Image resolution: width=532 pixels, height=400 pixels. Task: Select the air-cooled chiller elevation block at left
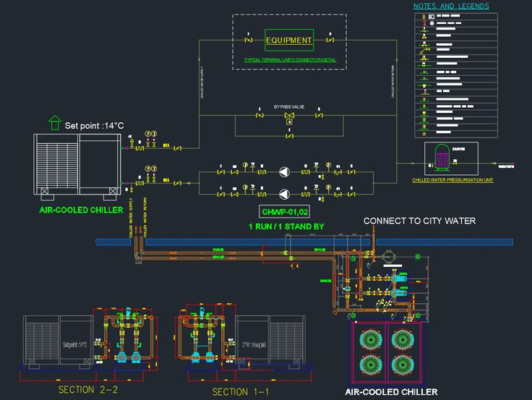click(x=77, y=165)
